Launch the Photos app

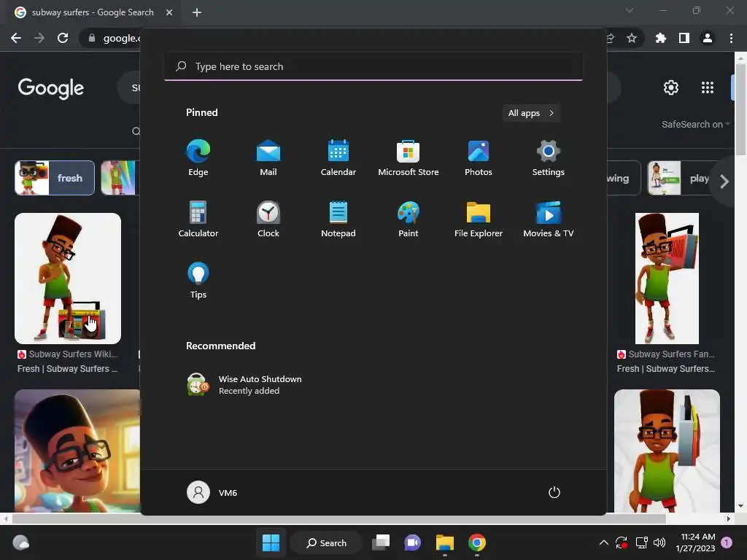[479, 158]
